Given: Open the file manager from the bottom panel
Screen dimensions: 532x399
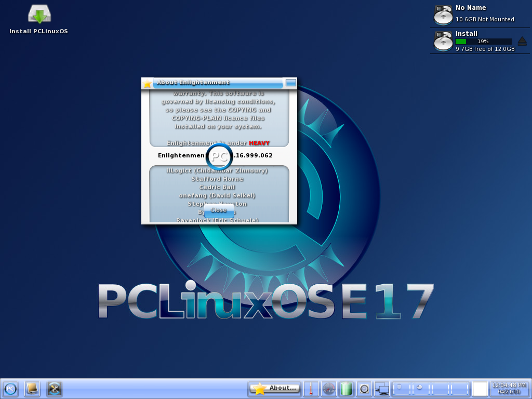Looking at the screenshot, I should [x=32, y=389].
